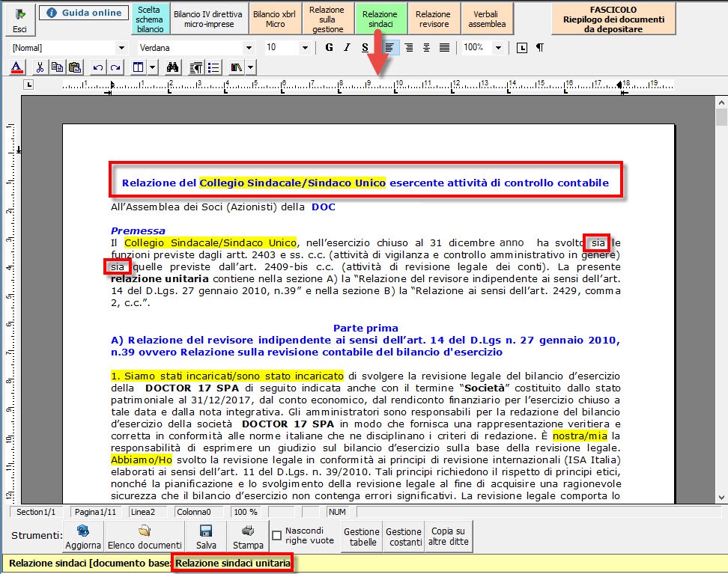Viewport: 728px width, 574px height.
Task: Print document with Stampa
Action: [248, 537]
